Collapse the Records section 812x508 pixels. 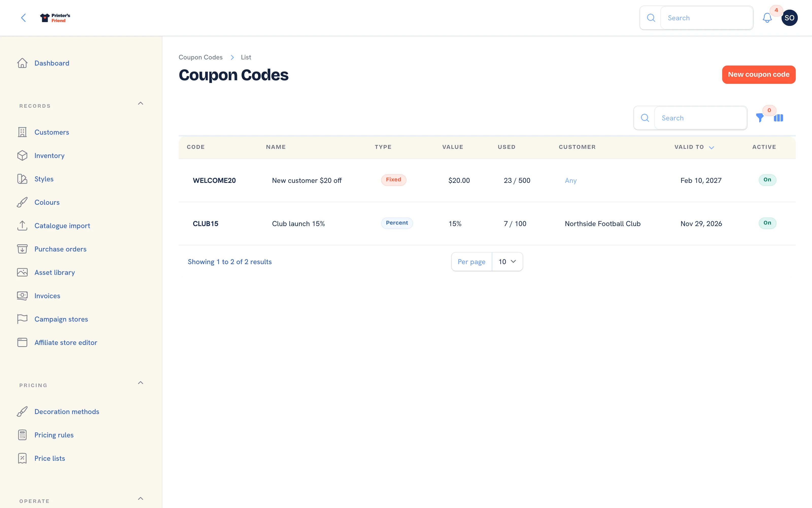coord(141,103)
